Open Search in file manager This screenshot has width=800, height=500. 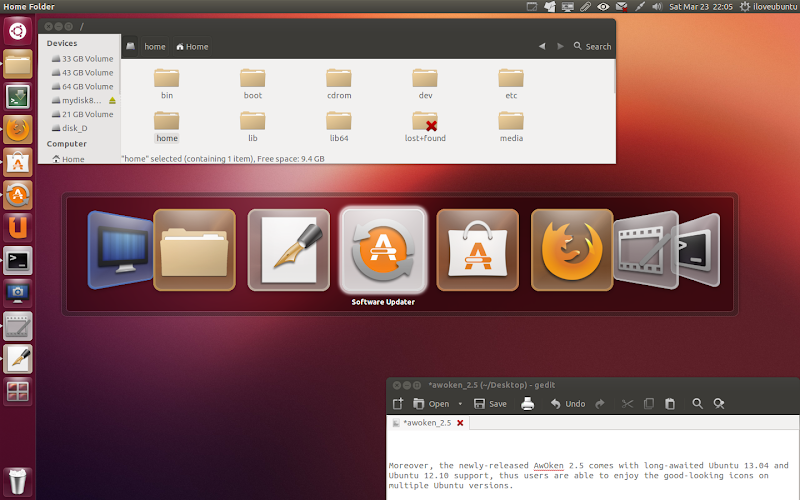coord(592,46)
